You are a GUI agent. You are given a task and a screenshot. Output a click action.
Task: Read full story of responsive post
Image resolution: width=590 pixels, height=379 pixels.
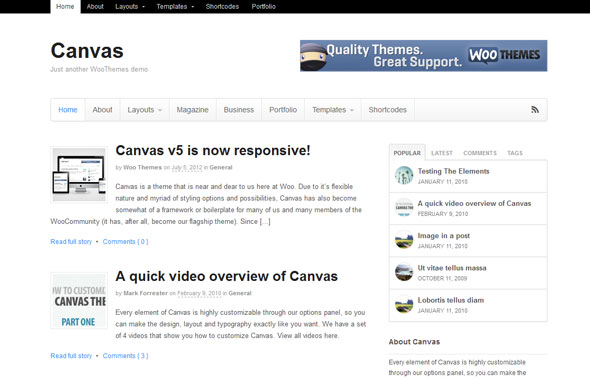(x=71, y=242)
